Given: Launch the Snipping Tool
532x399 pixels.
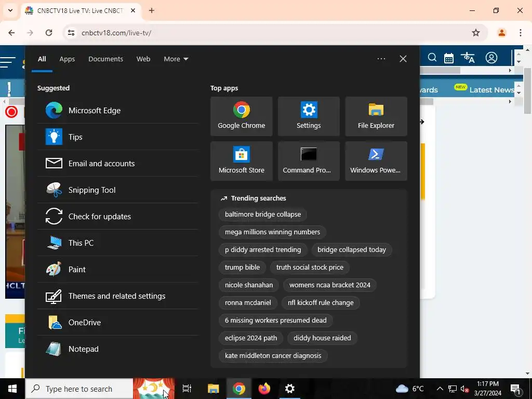Looking at the screenshot, I should point(118,190).
